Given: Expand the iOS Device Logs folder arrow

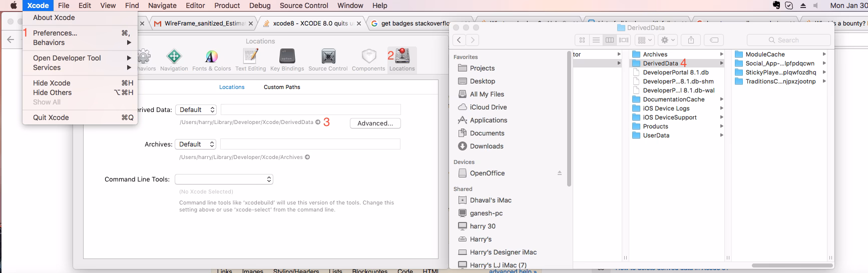Looking at the screenshot, I should click(x=721, y=108).
